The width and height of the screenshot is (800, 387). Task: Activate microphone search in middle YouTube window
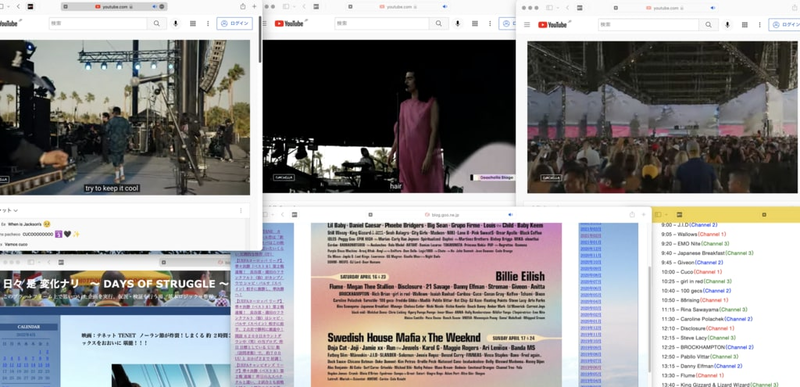(458, 23)
